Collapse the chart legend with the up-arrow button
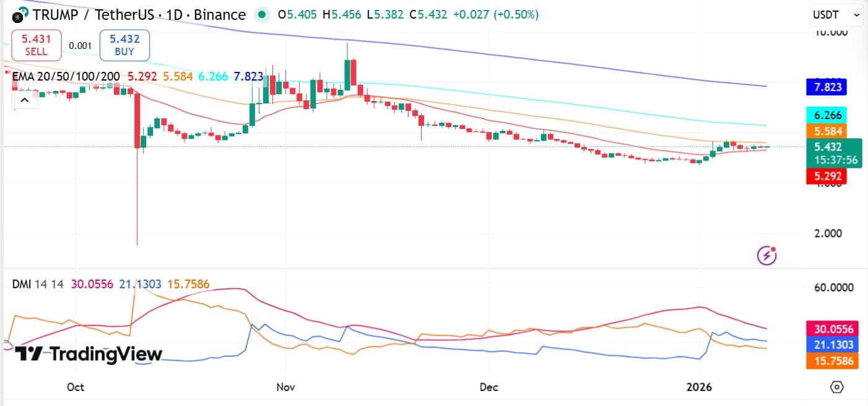The width and height of the screenshot is (868, 406). coord(24,99)
